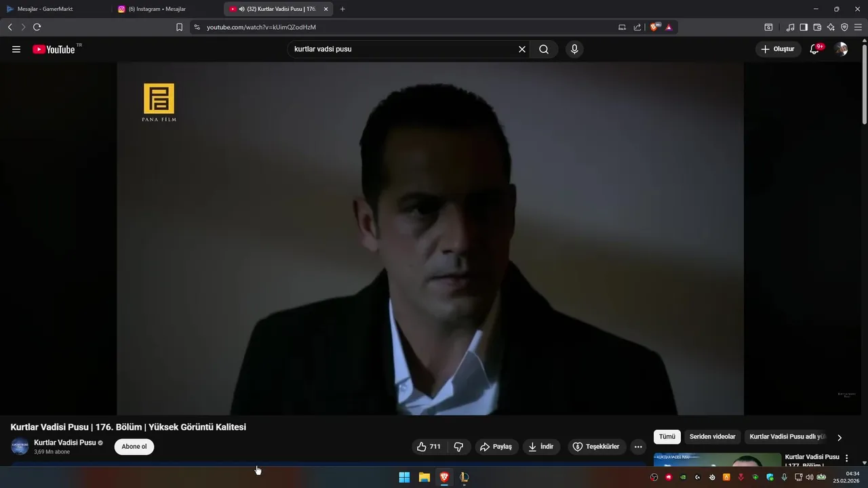Go back in browser history
This screenshot has height=488, width=868.
point(9,27)
